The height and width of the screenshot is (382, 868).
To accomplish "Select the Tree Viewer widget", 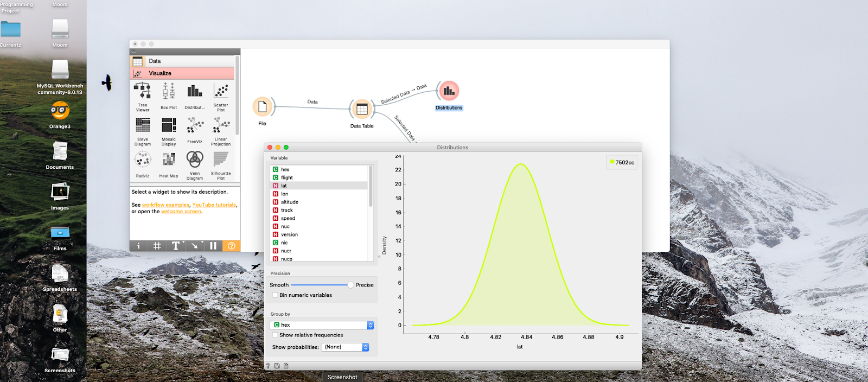I will pos(143,97).
